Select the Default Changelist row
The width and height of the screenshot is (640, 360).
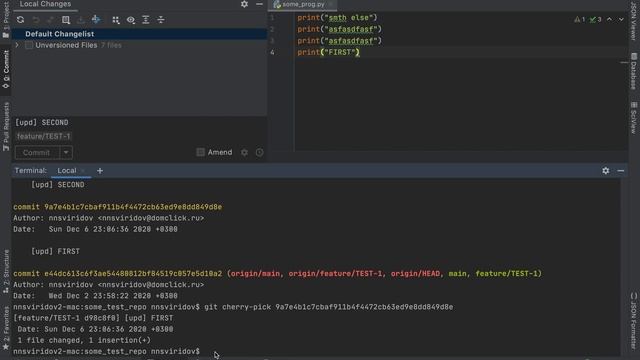pyautogui.click(x=139, y=34)
